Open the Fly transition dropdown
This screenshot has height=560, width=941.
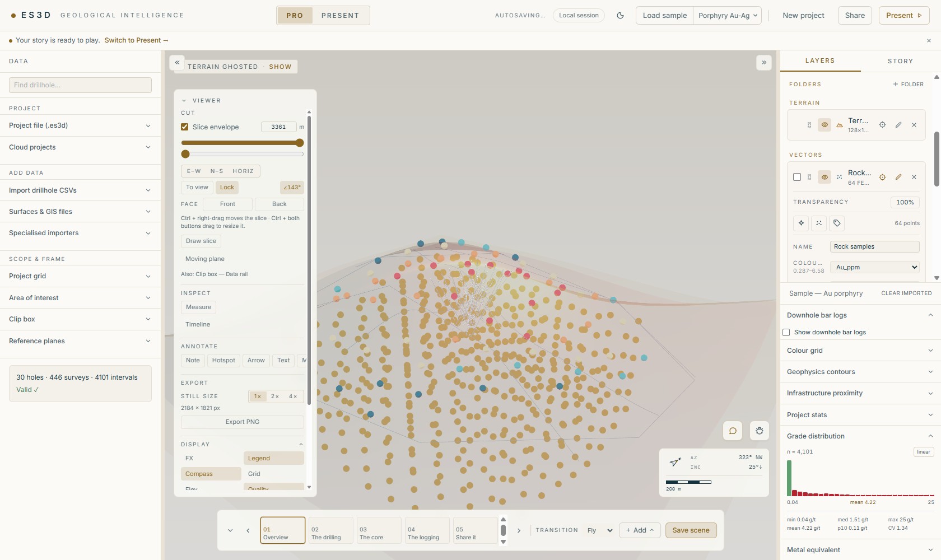pyautogui.click(x=599, y=530)
